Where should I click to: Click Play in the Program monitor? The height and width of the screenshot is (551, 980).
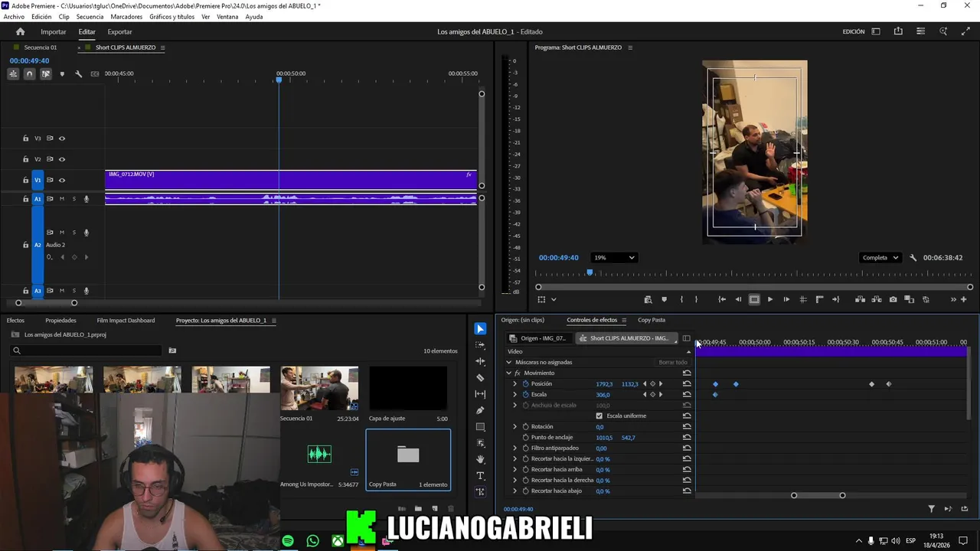click(770, 300)
